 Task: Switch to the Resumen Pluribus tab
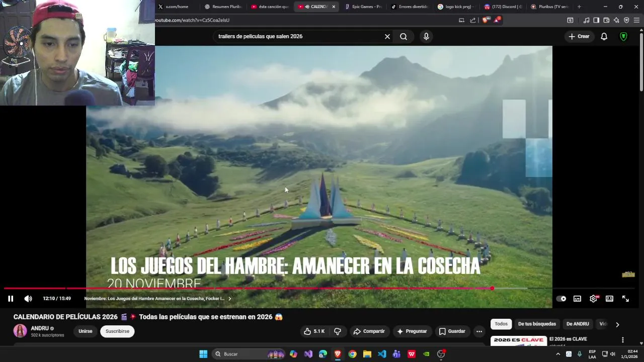[x=223, y=7]
